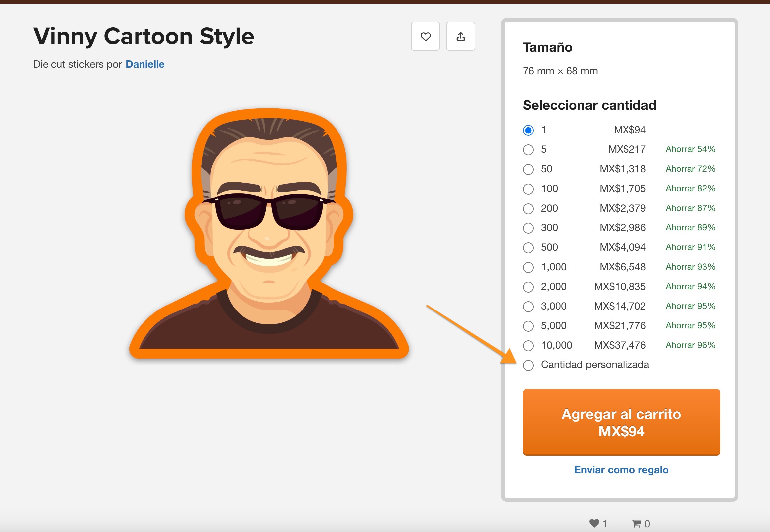Open the share options for this sticker

click(x=460, y=37)
